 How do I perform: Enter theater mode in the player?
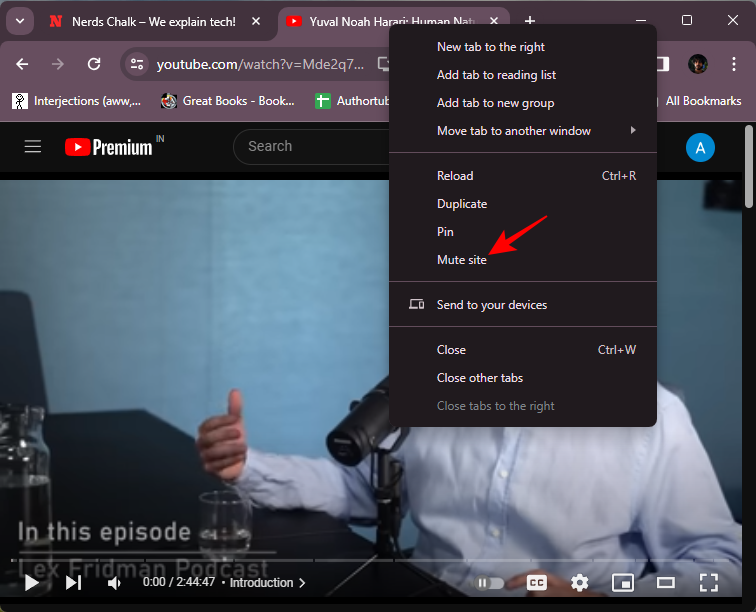coord(666,582)
